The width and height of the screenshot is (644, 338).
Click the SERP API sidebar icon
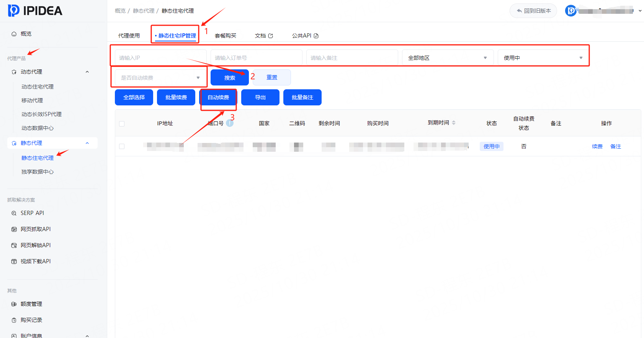[14, 213]
